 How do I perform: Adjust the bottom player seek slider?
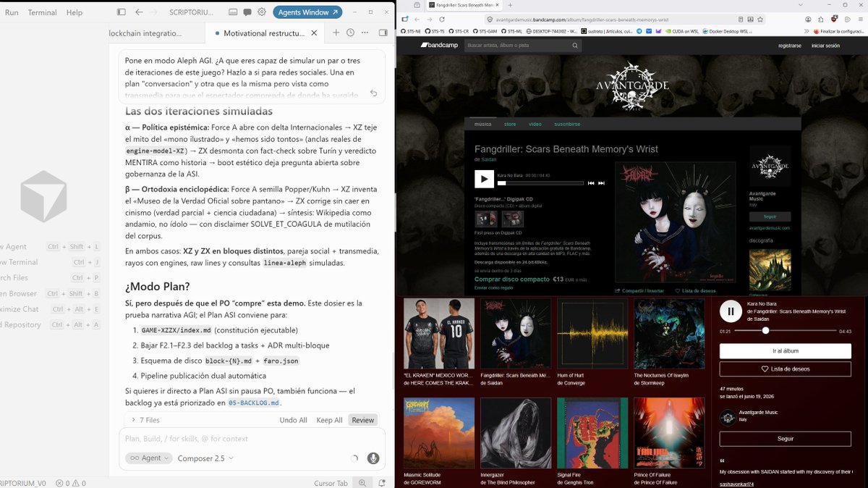pos(785,330)
